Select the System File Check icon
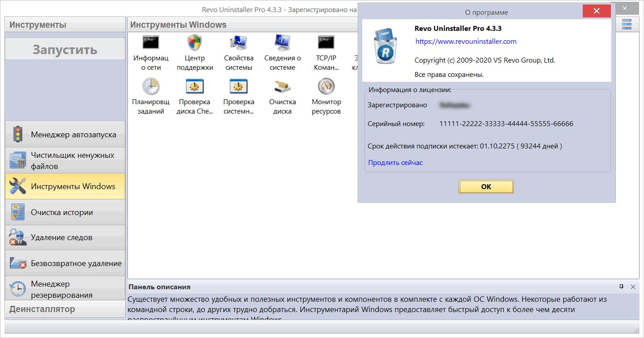This screenshot has width=644, height=338. click(x=238, y=87)
